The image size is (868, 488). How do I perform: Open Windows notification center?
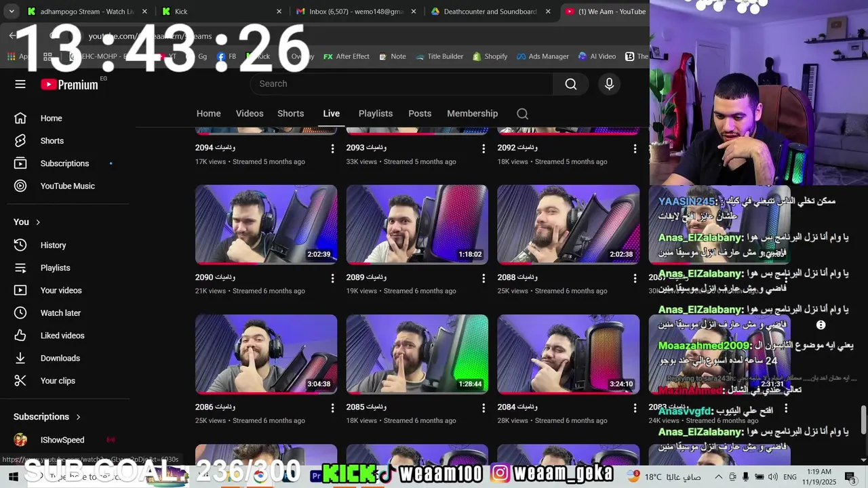850,477
